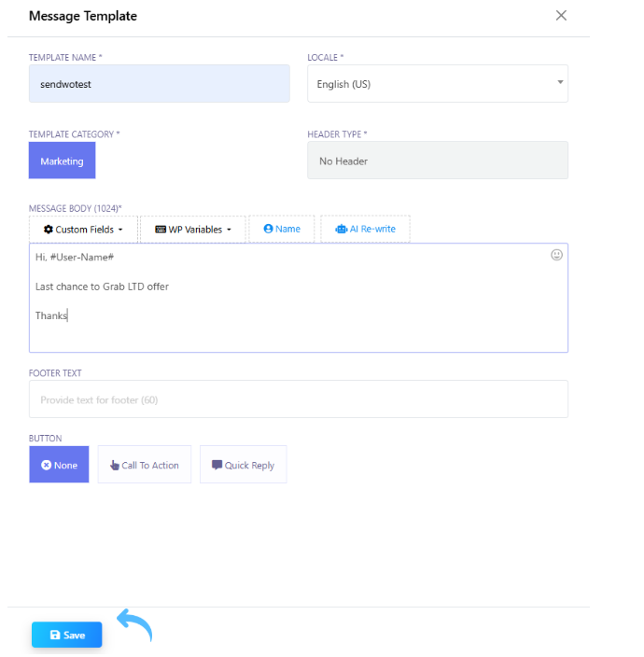Click the chat bubble icon on Quick Reply
The height and width of the screenshot is (657, 644).
coord(217,465)
